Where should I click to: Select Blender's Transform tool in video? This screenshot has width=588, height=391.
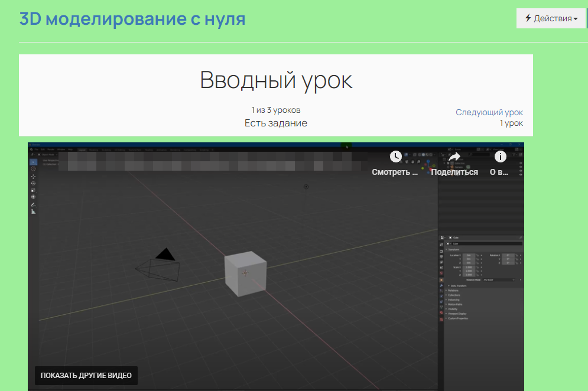point(33,197)
